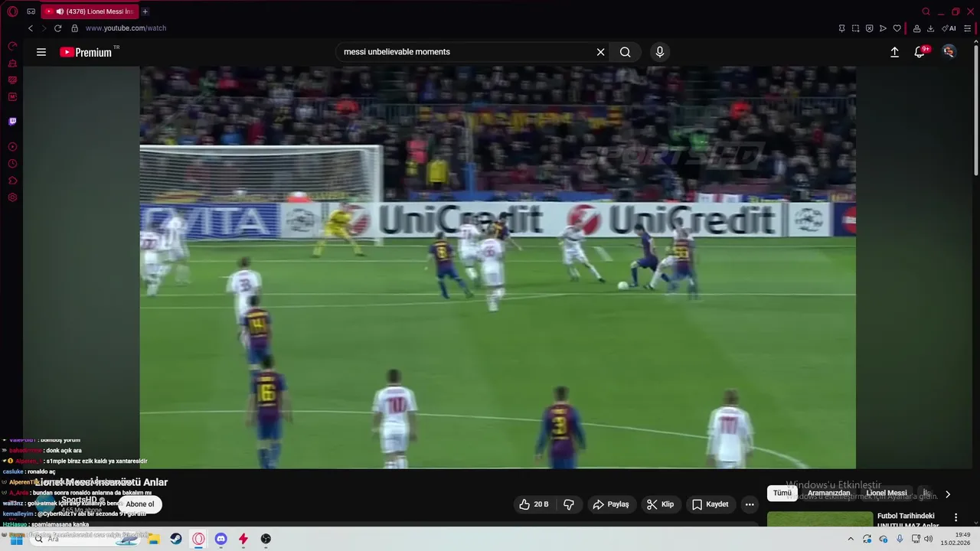This screenshot has height=551, width=980.
Task: Open Extensions from the sidebar cube icon
Action: click(x=12, y=181)
